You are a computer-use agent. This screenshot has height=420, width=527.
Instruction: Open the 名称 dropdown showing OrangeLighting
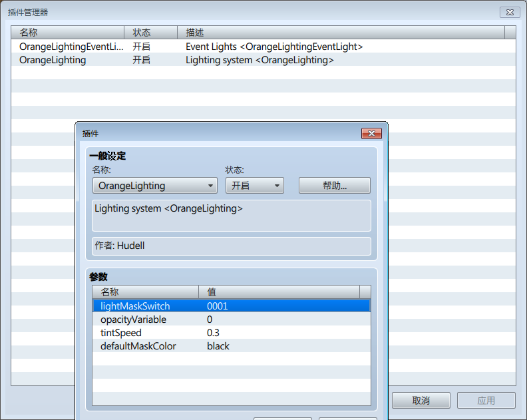[155, 186]
